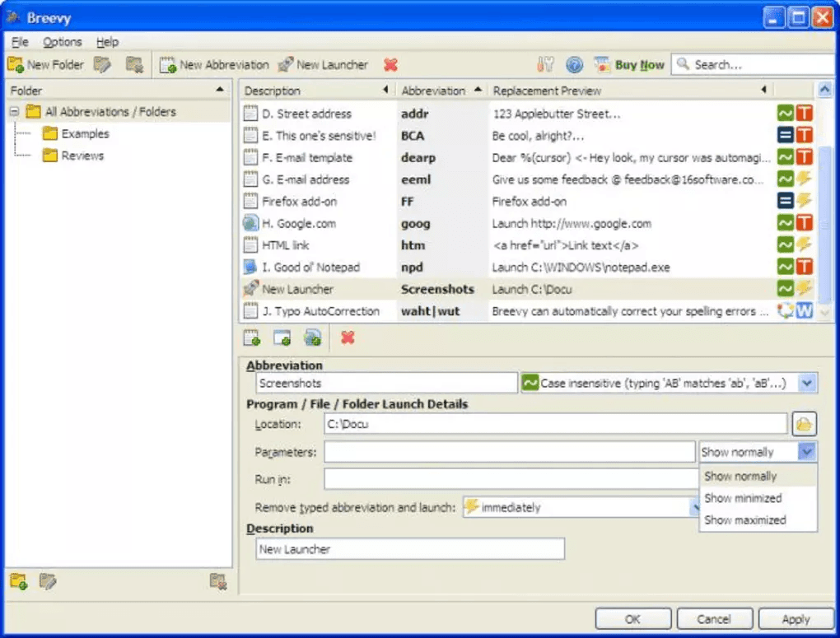This screenshot has width=840, height=638.
Task: Collapse the All Abbreviations / Folders tree node
Action: 15,111
